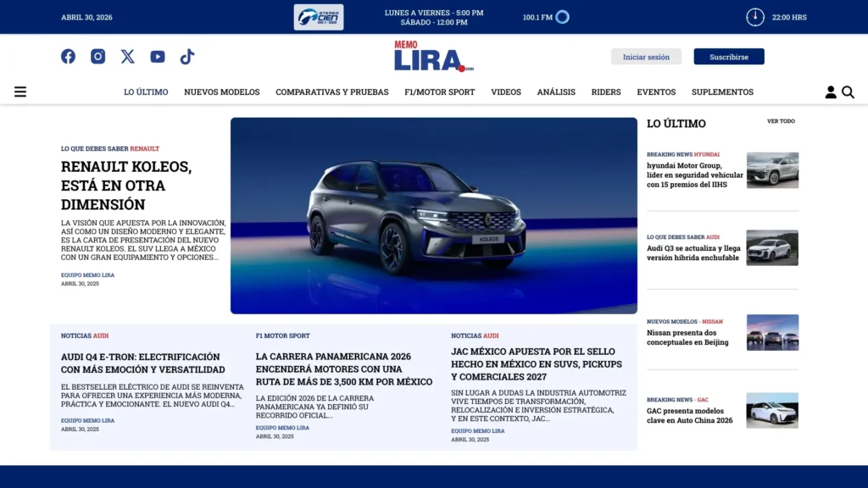Image resolution: width=868 pixels, height=488 pixels.
Task: Open the Renault Koleos headline article
Action: tap(126, 186)
